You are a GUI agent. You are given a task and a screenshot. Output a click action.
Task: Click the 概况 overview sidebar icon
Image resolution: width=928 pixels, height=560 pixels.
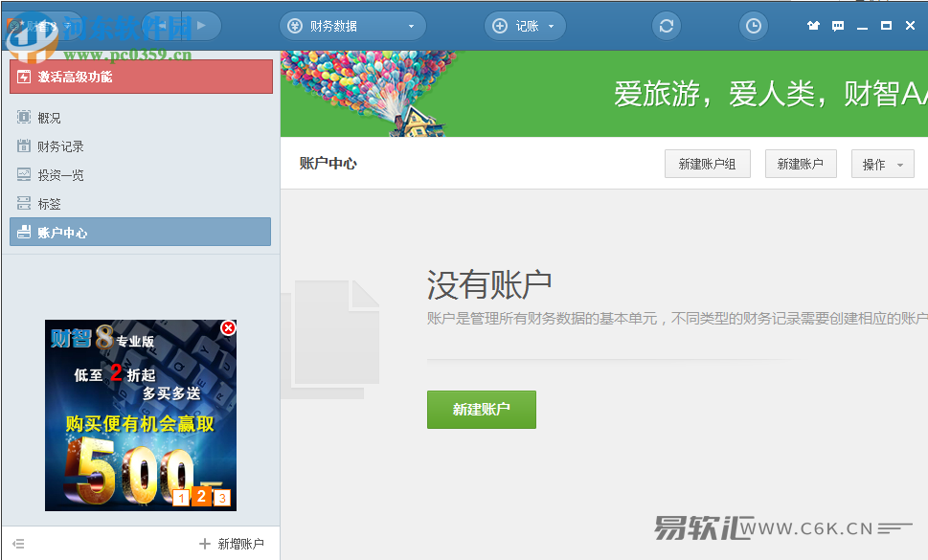coord(24,118)
